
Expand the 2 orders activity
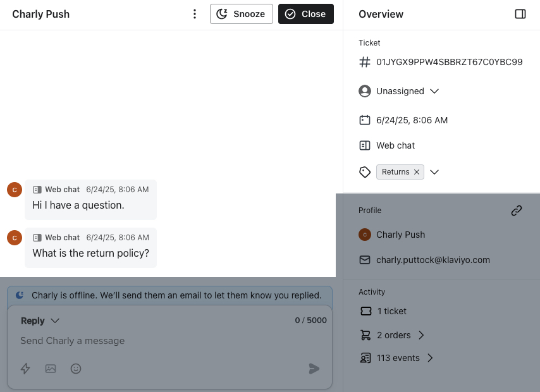(421, 335)
